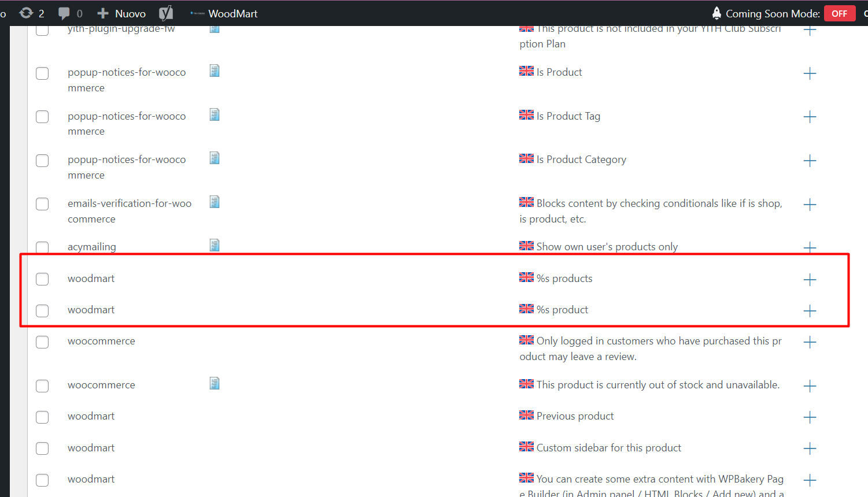Viewport: 868px width, 497px height.
Task: Click the plus Nuovo menu item
Action: 121,13
